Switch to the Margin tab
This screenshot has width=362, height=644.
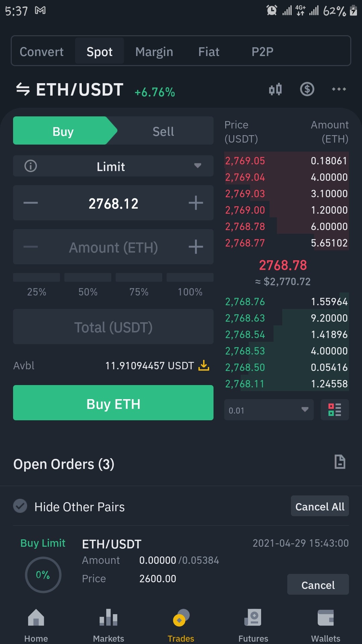154,52
